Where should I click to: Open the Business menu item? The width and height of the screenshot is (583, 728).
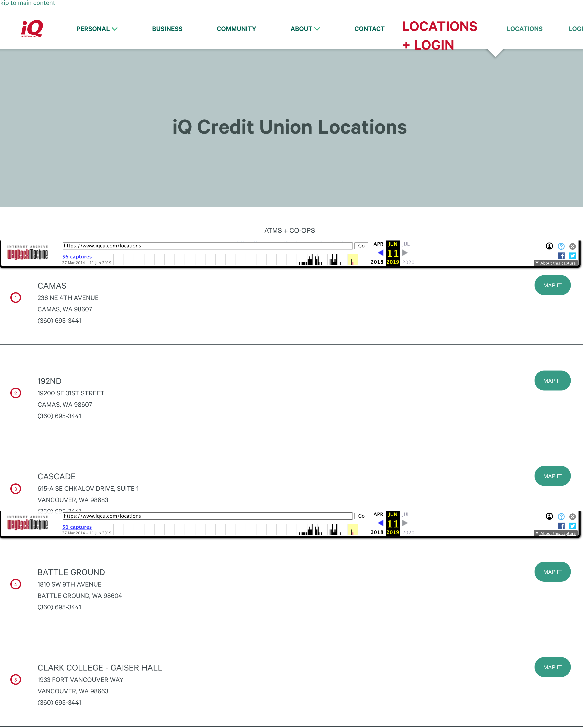coord(167,29)
